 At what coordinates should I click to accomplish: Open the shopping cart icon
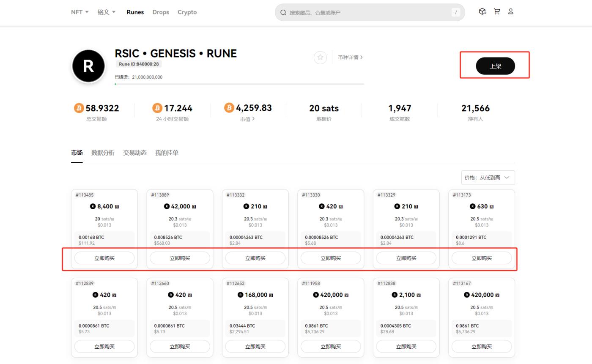pos(497,11)
